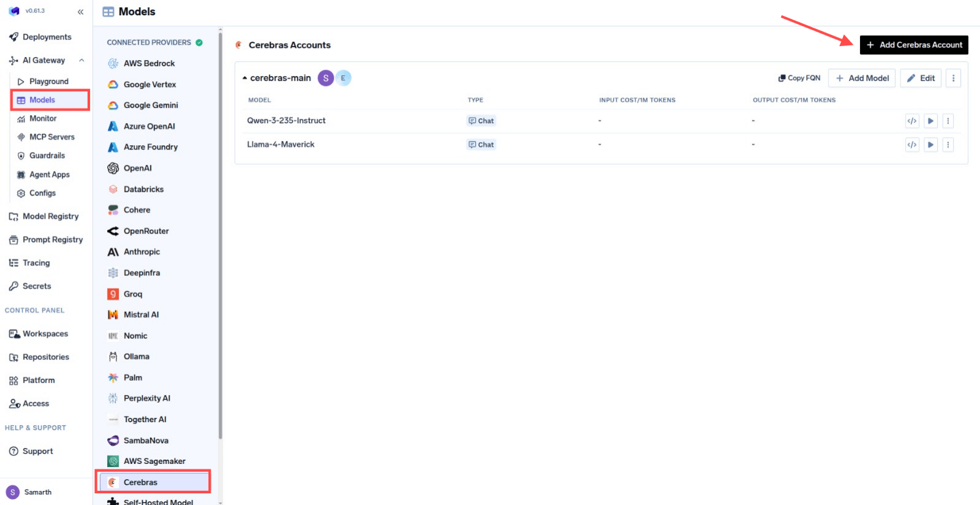Viewport: 980px width, 505px height.
Task: Open Samarth user profile menu
Action: [29, 492]
